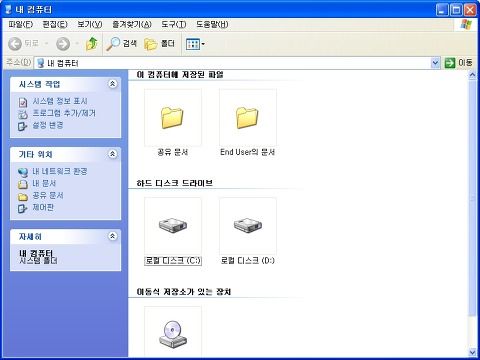Click 프로그램 추가/제거 link
Screen dimensions: 480x360
click(64, 113)
